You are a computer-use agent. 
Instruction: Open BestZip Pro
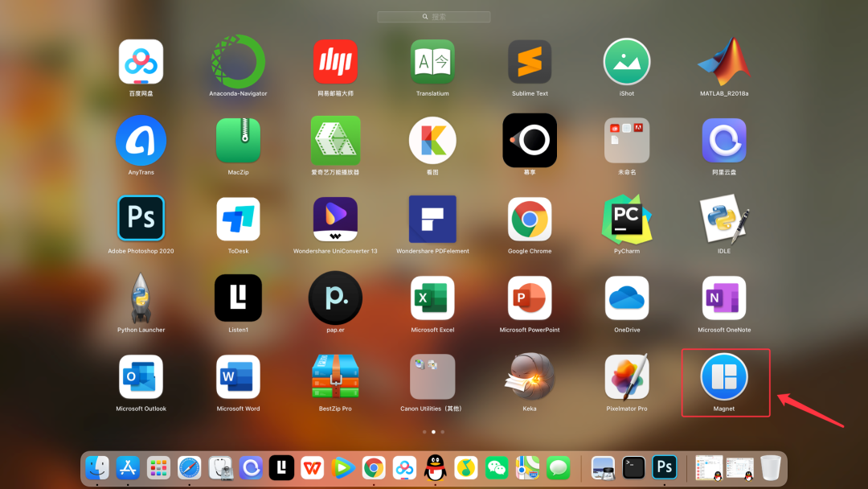pyautogui.click(x=335, y=376)
